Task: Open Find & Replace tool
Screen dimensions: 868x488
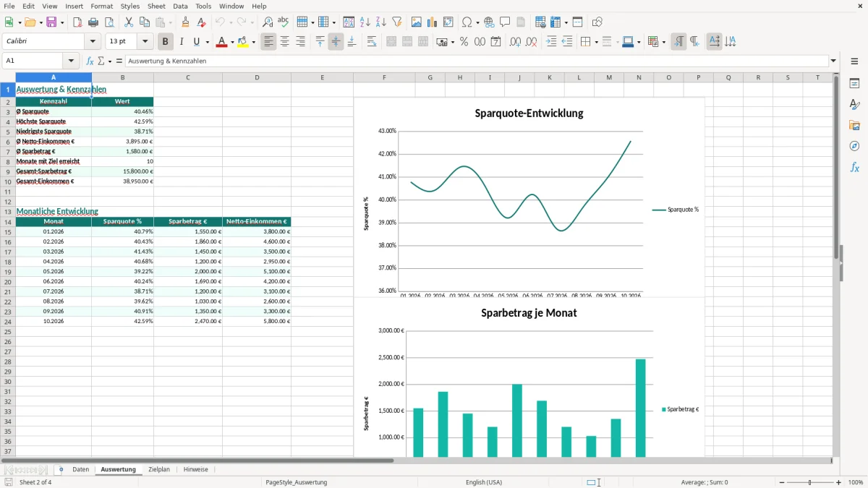Action: (x=268, y=22)
